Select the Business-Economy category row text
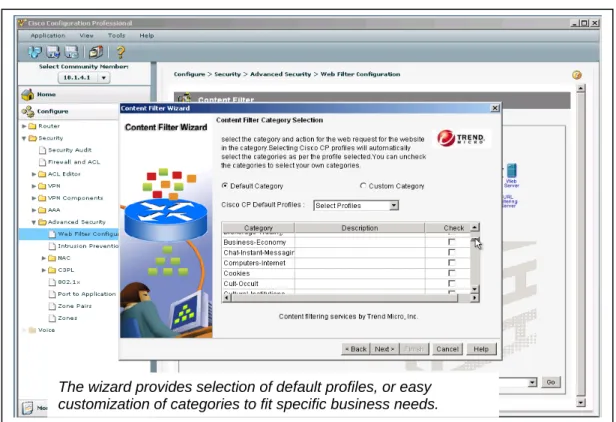The height and width of the screenshot is (422, 616). [255, 242]
